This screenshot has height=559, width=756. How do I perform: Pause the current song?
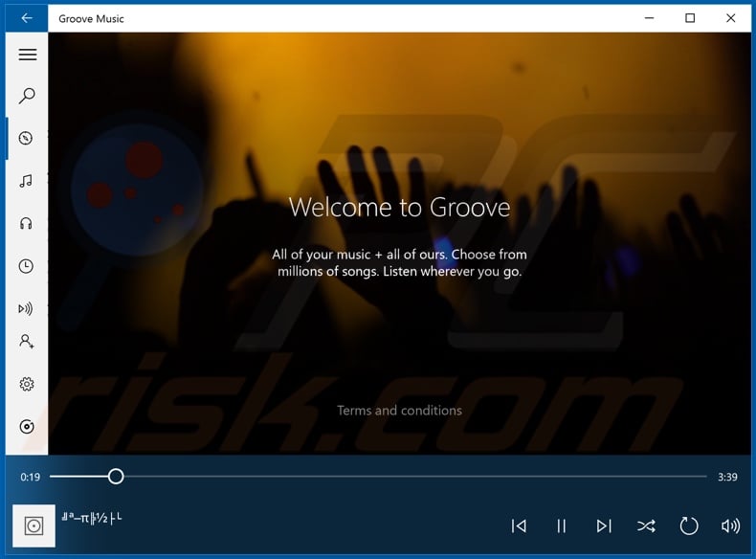point(561,525)
